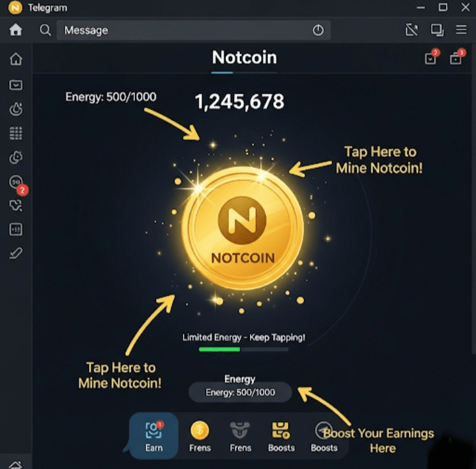Click the home icon in top toolbar
Viewport: 476px width, 469px height.
[x=15, y=30]
